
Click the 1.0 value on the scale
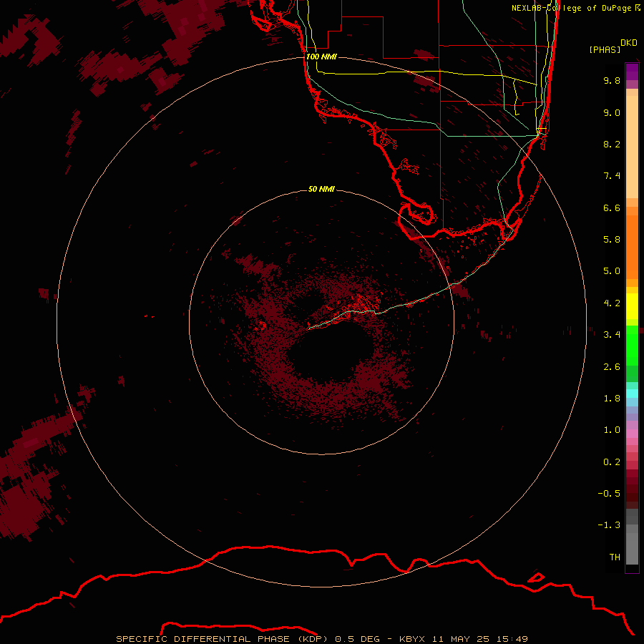pyautogui.click(x=612, y=430)
